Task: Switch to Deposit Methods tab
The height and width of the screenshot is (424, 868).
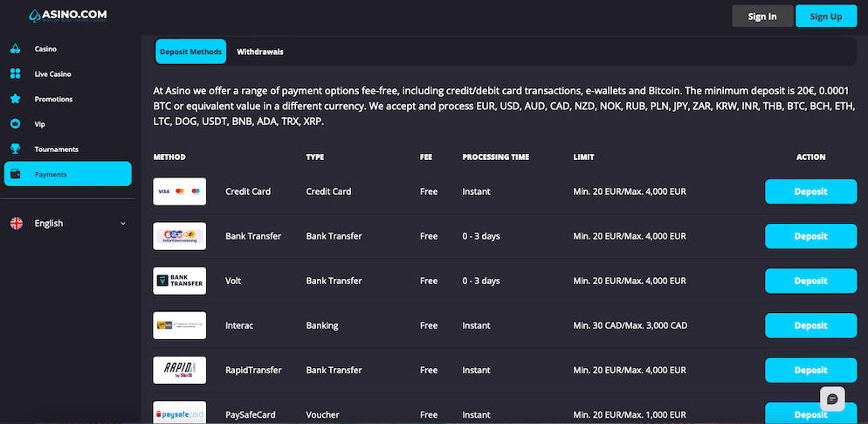Action: click(x=191, y=52)
